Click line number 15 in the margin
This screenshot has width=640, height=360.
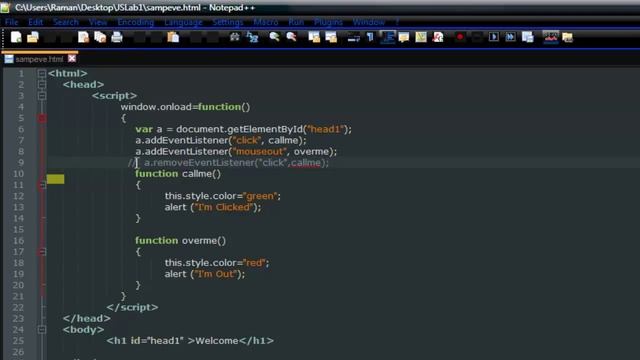point(18,229)
